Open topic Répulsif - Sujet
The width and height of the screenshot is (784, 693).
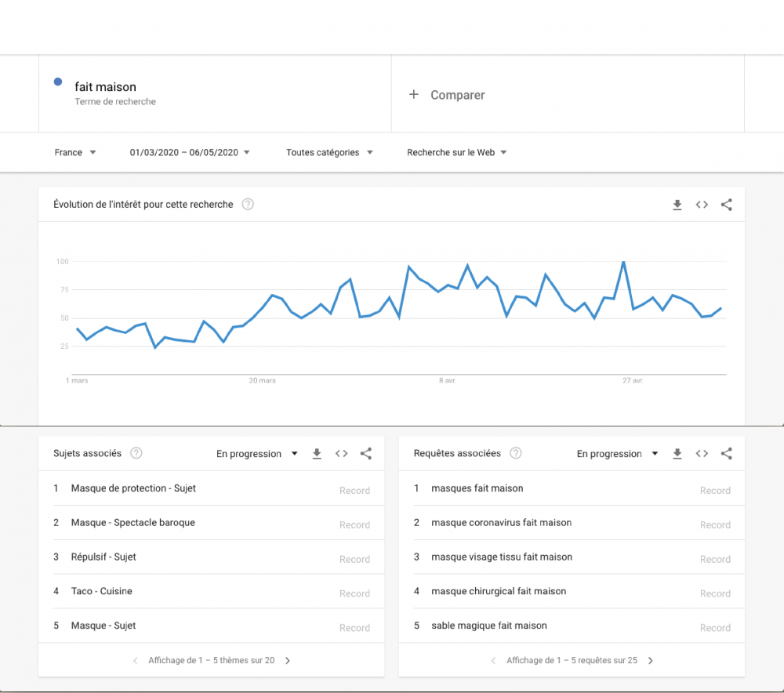tap(103, 557)
